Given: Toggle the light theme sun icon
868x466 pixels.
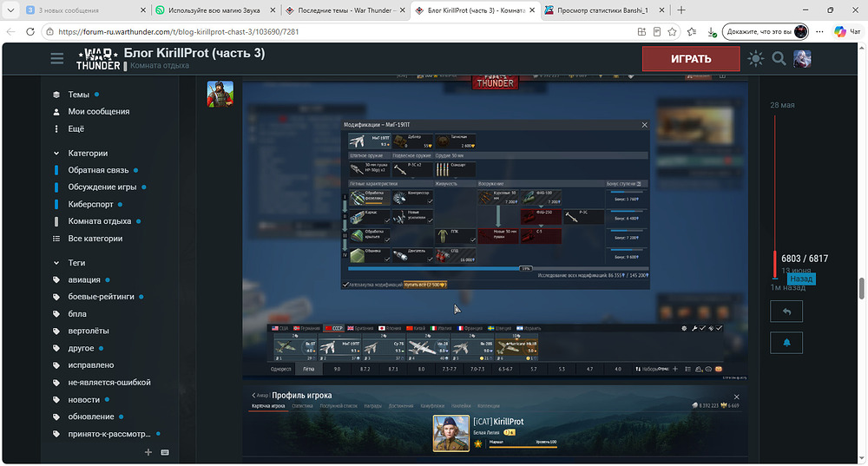Looking at the screenshot, I should point(756,58).
